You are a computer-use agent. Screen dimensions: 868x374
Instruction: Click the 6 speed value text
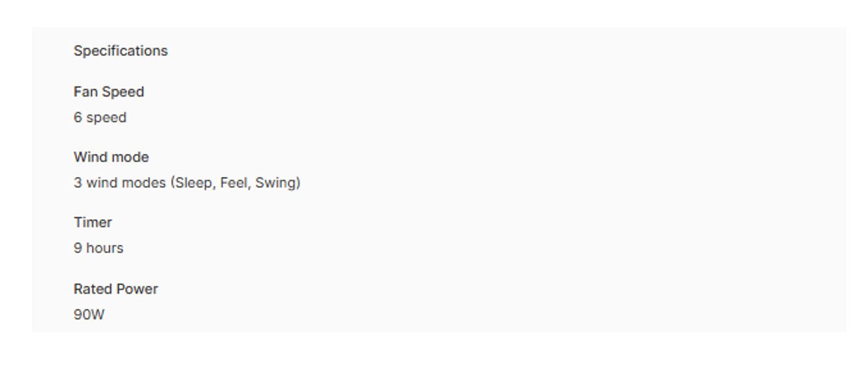pyautogui.click(x=100, y=118)
